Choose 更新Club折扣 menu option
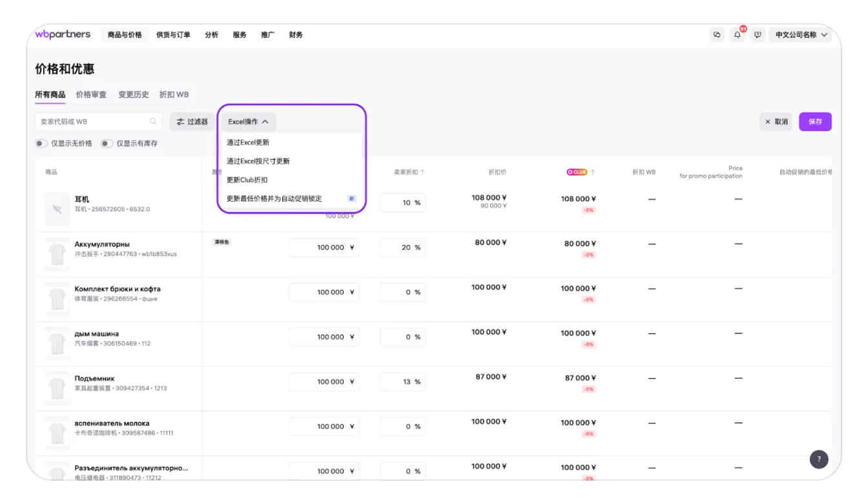 (247, 180)
